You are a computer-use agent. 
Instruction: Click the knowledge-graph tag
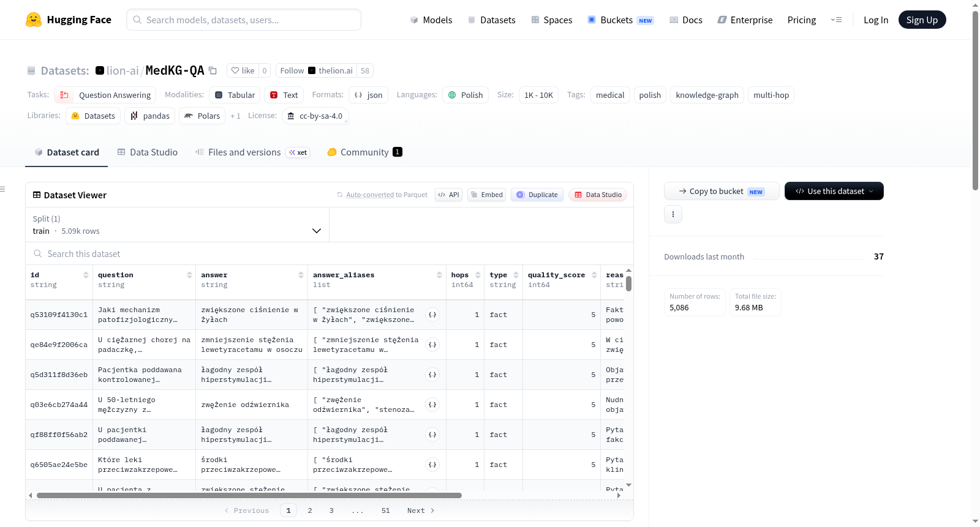(x=707, y=95)
